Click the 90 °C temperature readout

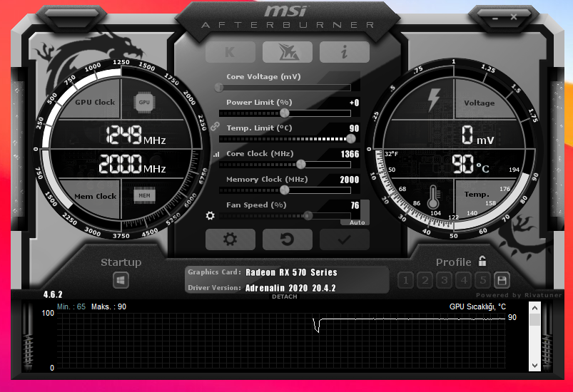pos(470,164)
